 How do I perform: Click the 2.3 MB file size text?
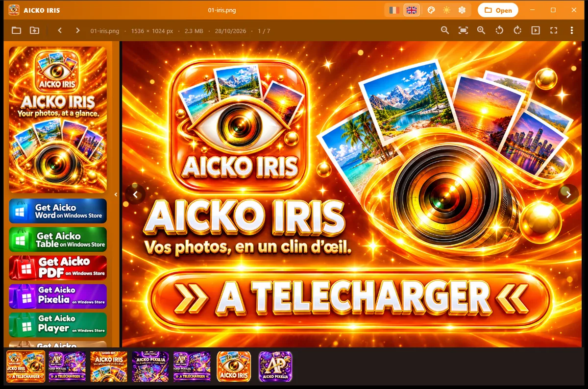(x=194, y=31)
